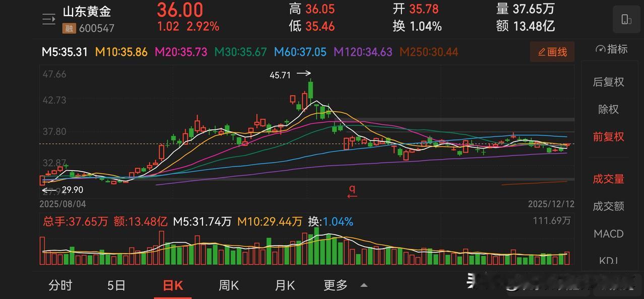Viewport: 644px width, 299px height.
Task: Open the 画线 drawing tool
Action: point(552,52)
